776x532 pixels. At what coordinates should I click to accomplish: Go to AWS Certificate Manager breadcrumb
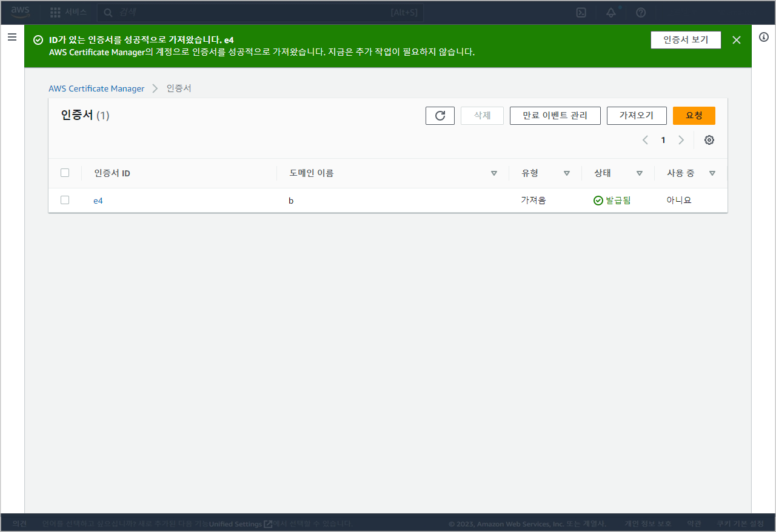click(x=96, y=88)
